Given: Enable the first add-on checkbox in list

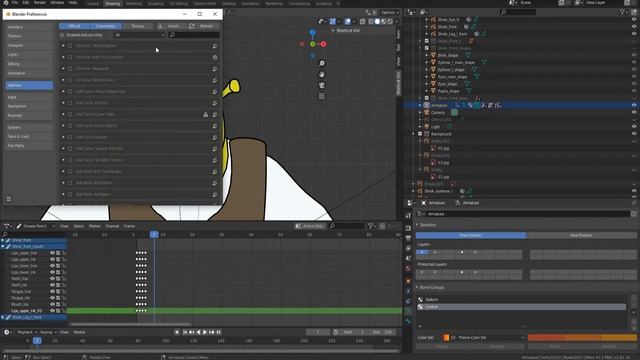Looking at the screenshot, I should (70, 46).
